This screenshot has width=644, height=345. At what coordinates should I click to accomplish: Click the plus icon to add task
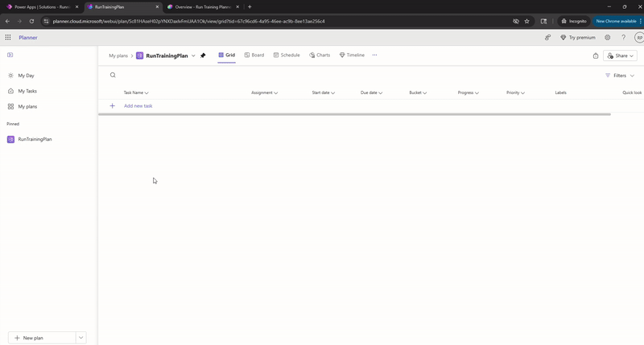tap(112, 106)
